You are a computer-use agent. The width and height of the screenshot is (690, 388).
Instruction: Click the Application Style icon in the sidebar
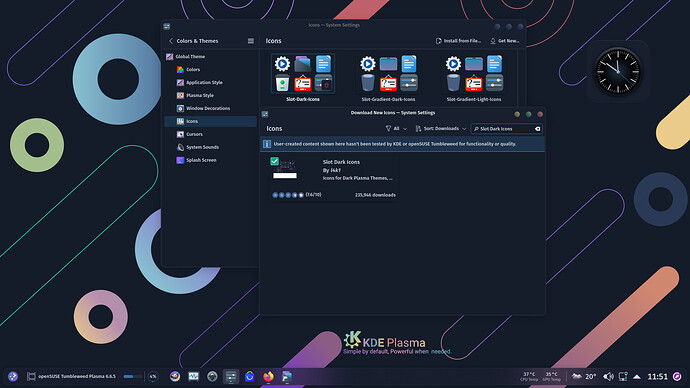click(x=180, y=82)
